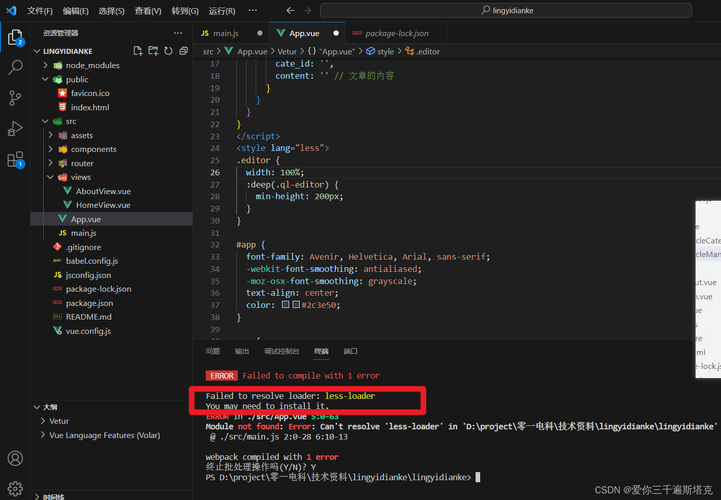Open the Accounts icon
721x500 pixels.
click(x=15, y=458)
